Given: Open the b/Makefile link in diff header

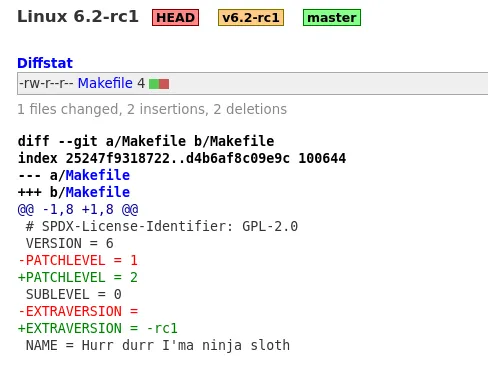Looking at the screenshot, I should 98,192.
